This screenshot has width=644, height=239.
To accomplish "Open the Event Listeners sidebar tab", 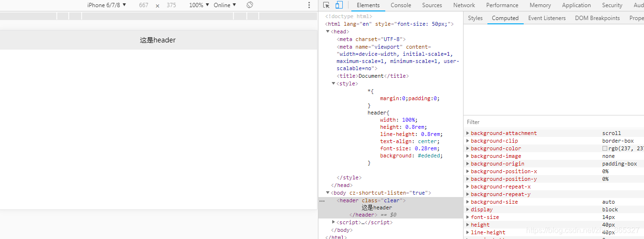I will click(547, 18).
